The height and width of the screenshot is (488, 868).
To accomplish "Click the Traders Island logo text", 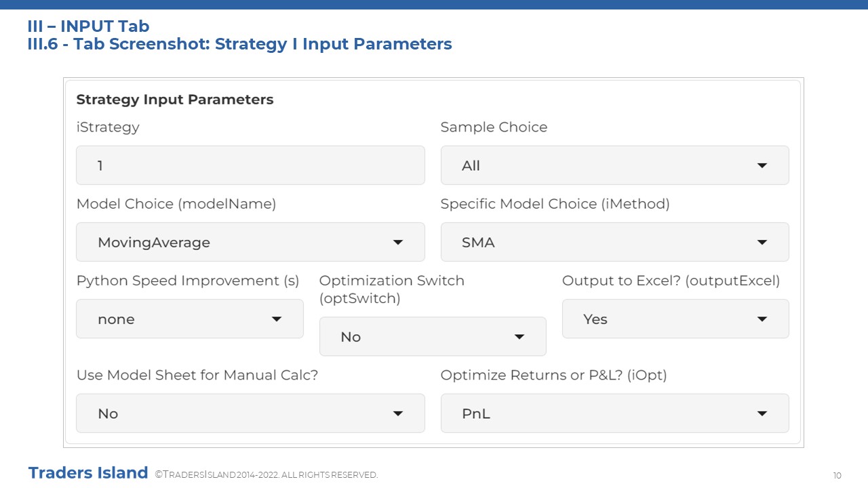I will pyautogui.click(x=88, y=472).
